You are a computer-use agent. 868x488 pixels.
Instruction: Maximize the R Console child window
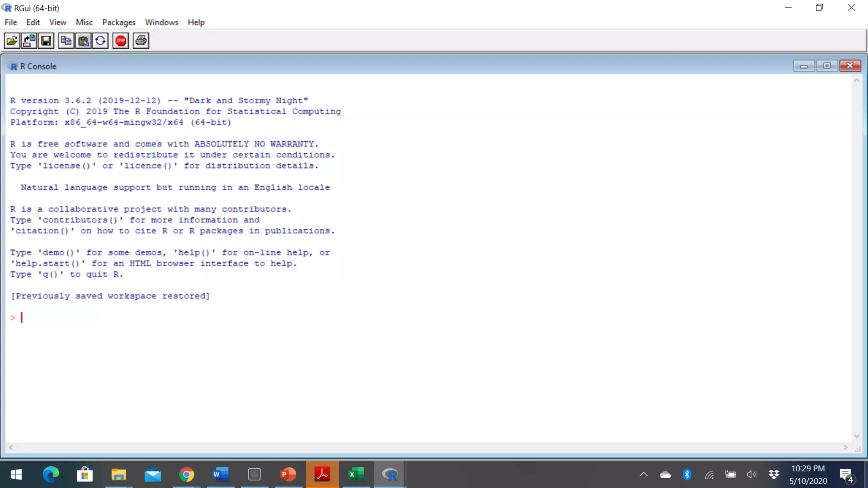[x=827, y=66]
